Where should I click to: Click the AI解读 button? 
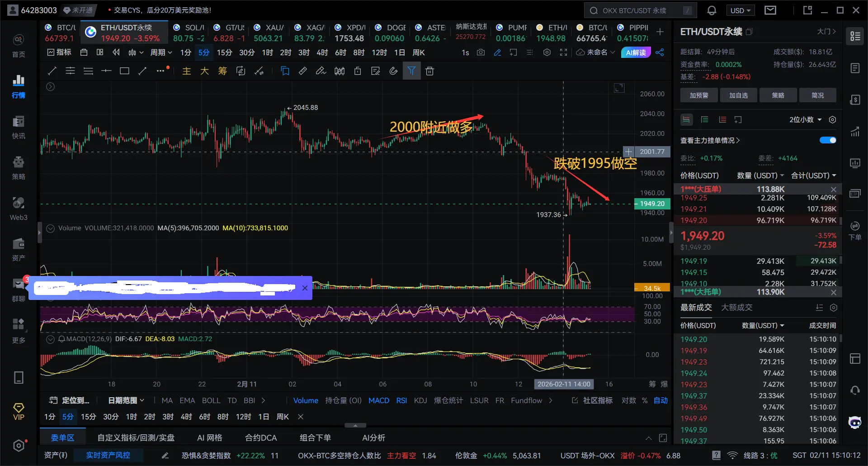point(636,52)
